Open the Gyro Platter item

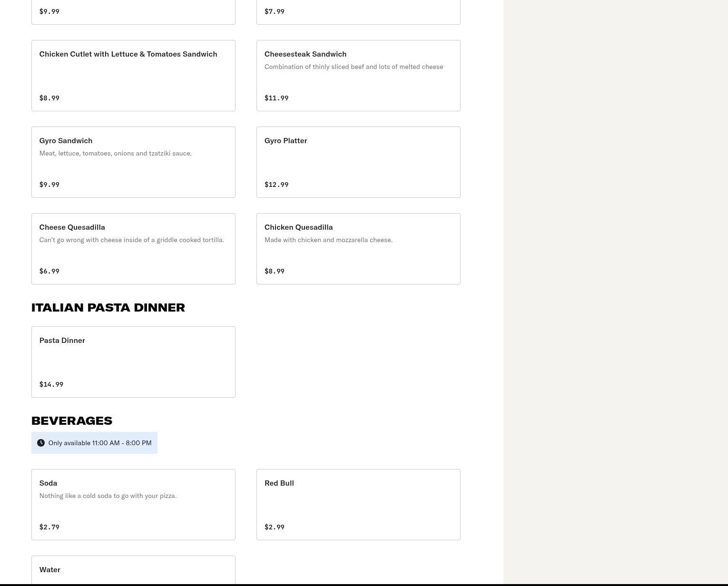tap(358, 162)
